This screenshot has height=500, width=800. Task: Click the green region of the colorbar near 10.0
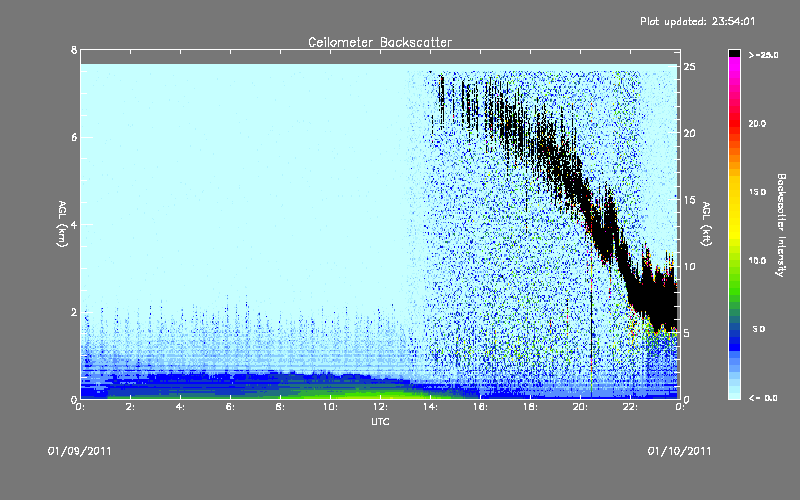[734, 270]
